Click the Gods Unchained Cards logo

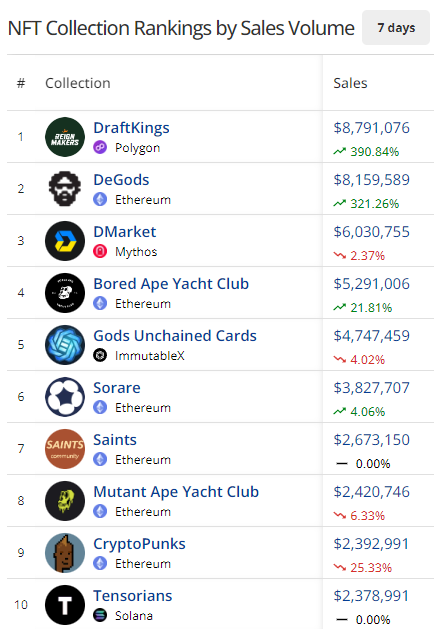click(x=65, y=345)
